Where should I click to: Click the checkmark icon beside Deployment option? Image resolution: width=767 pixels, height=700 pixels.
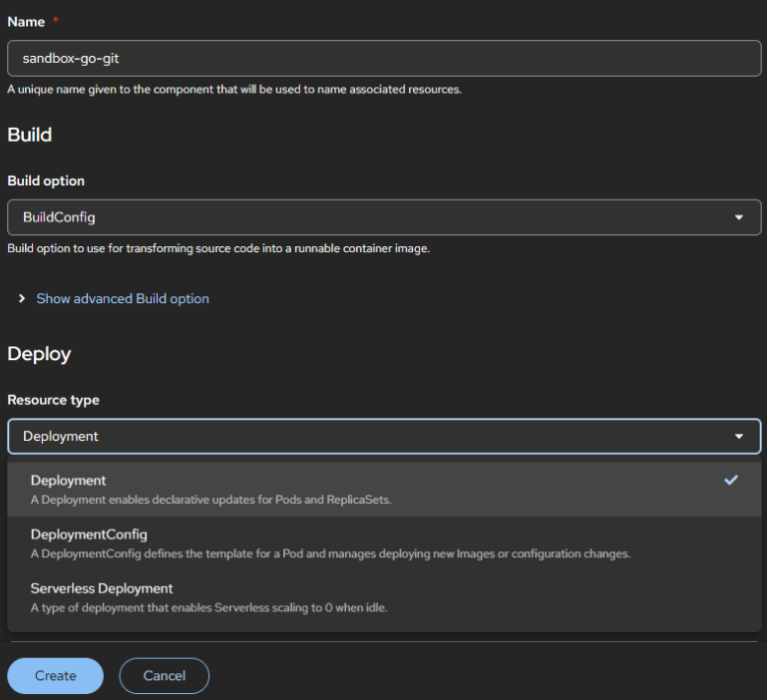point(731,481)
